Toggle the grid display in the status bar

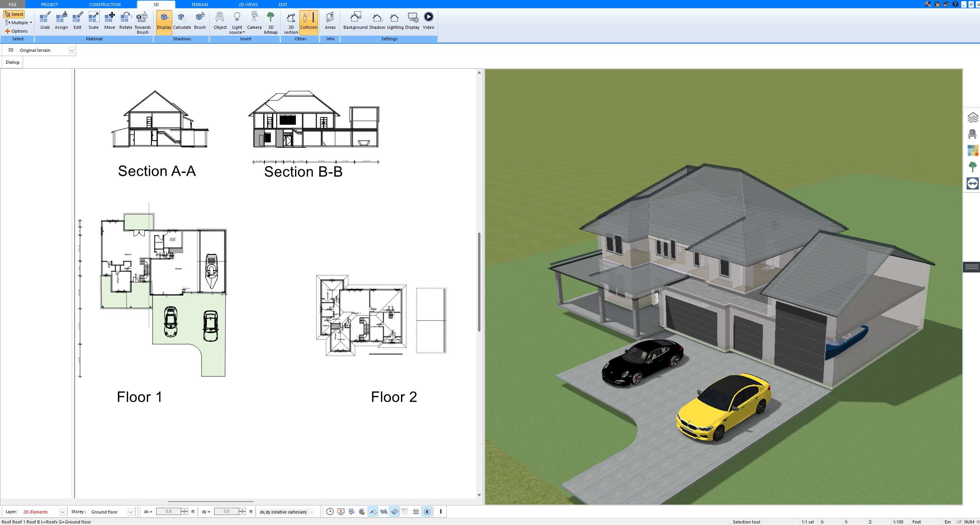point(416,512)
